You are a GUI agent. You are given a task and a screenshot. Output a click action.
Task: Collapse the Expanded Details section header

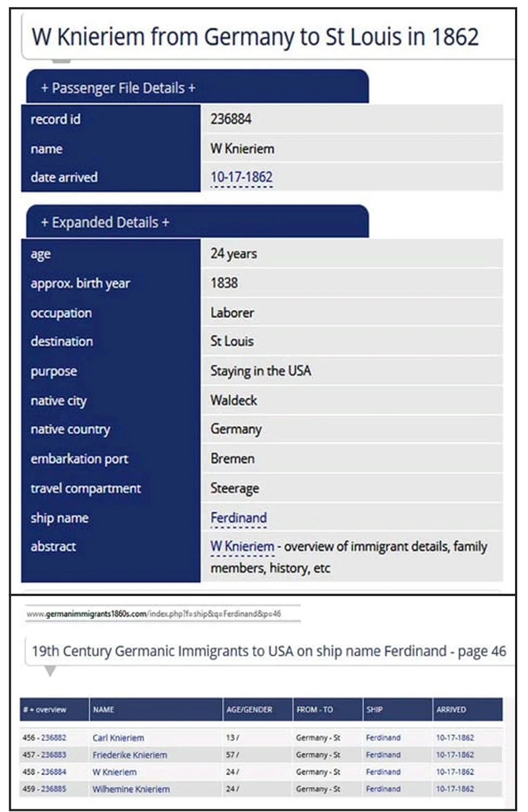tap(105, 222)
